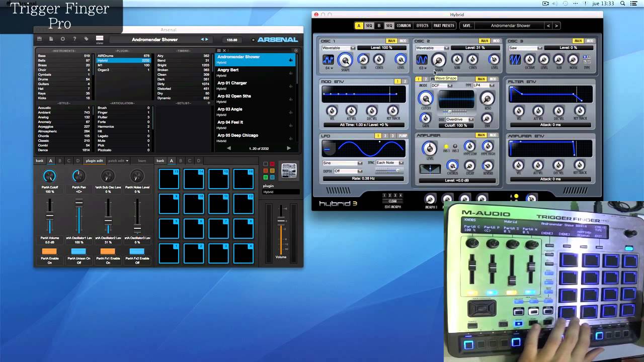Image resolution: width=644 pixels, height=362 pixels.
Task: Click pad 16 in Arsenal pad grid
Action: click(x=243, y=179)
